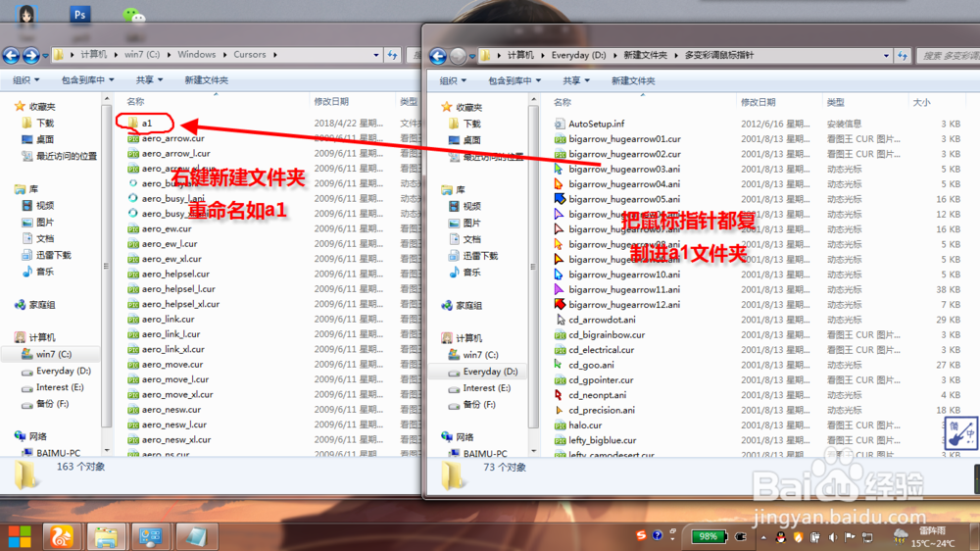Image resolution: width=980 pixels, height=551 pixels.
Task: Click 新建文件夹 button in right window
Action: 633,80
